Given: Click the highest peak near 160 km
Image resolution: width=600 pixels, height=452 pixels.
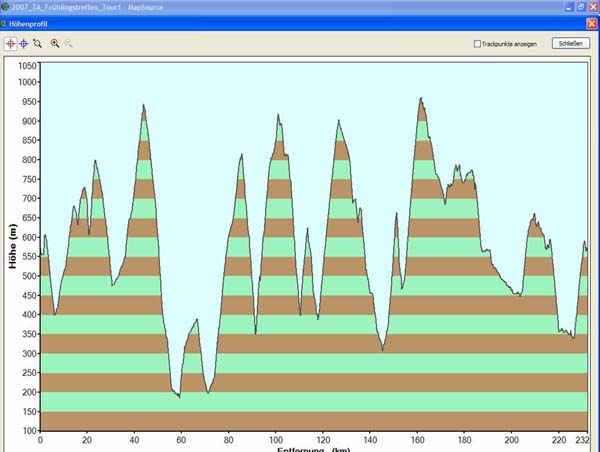Looking at the screenshot, I should coord(421,99).
